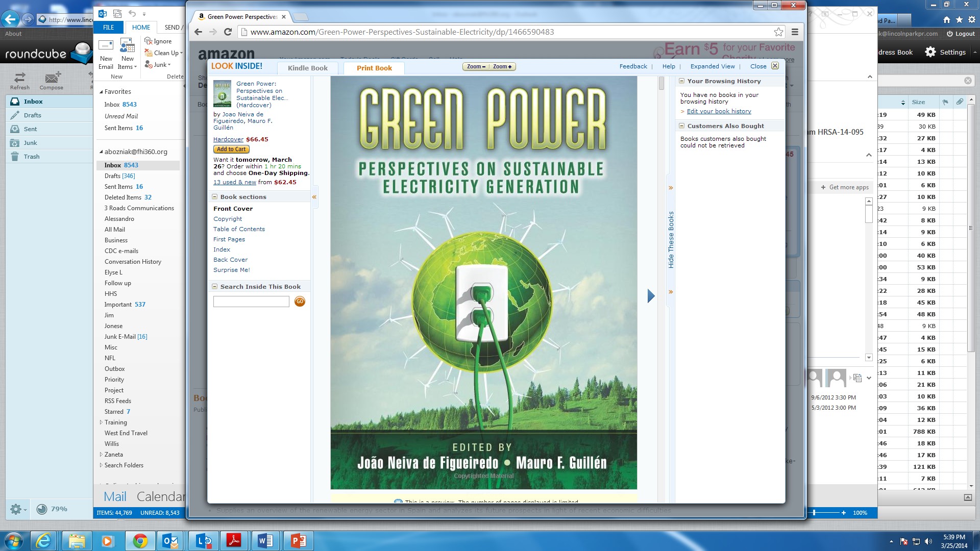Collapse the Book sections panel
This screenshot has width=980, height=551.
215,197
